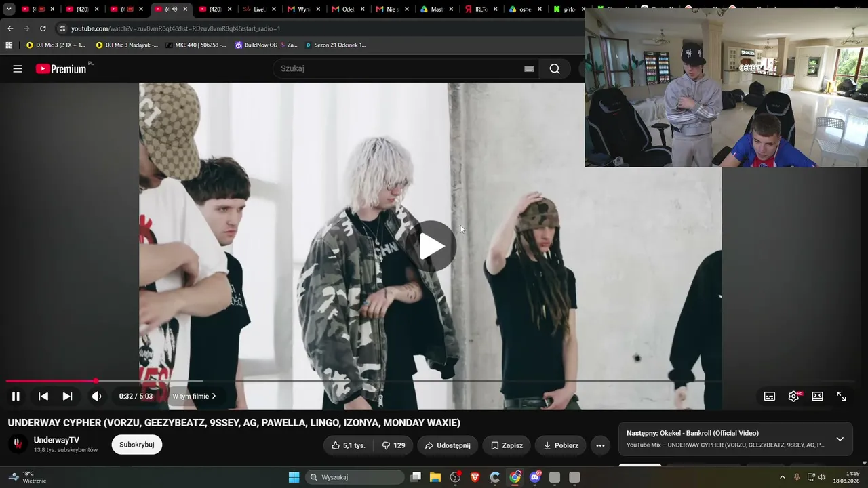Open the Chrome apps grid shortcut
The width and height of the screenshot is (868, 488).
[9, 45]
